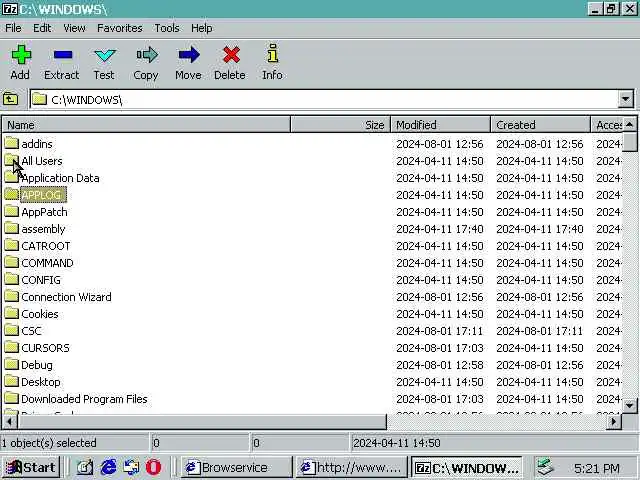Click the horizontal scrollbar thumb
Viewport: 640px width, 480px height.
(x=202, y=421)
